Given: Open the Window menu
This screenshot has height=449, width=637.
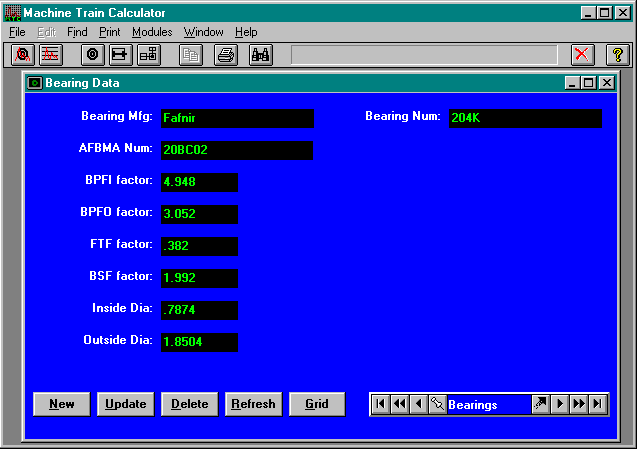Looking at the screenshot, I should click(x=204, y=32).
